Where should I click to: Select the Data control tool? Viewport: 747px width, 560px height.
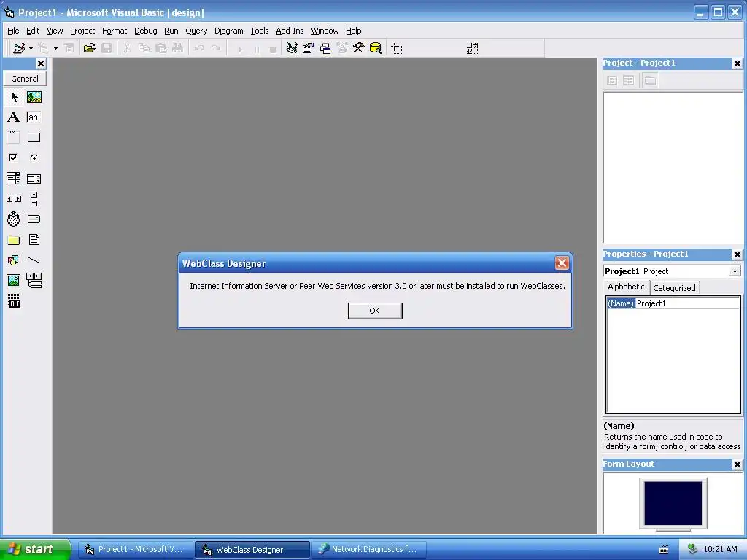click(x=34, y=281)
